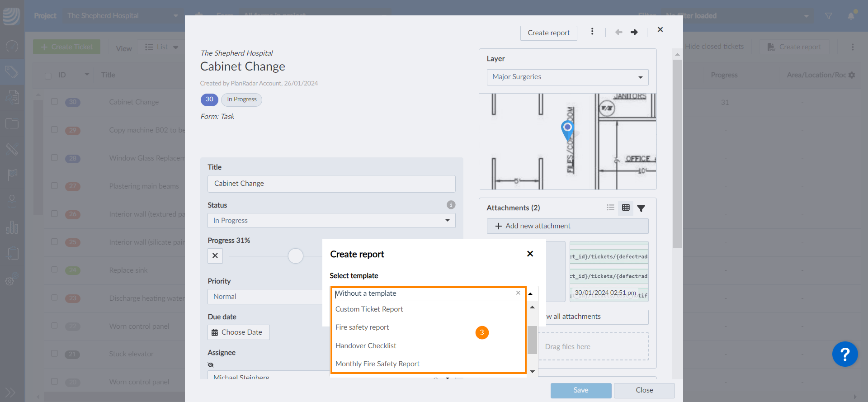The width and height of the screenshot is (868, 402).
Task: Click the Add new attachment button
Action: (567, 226)
